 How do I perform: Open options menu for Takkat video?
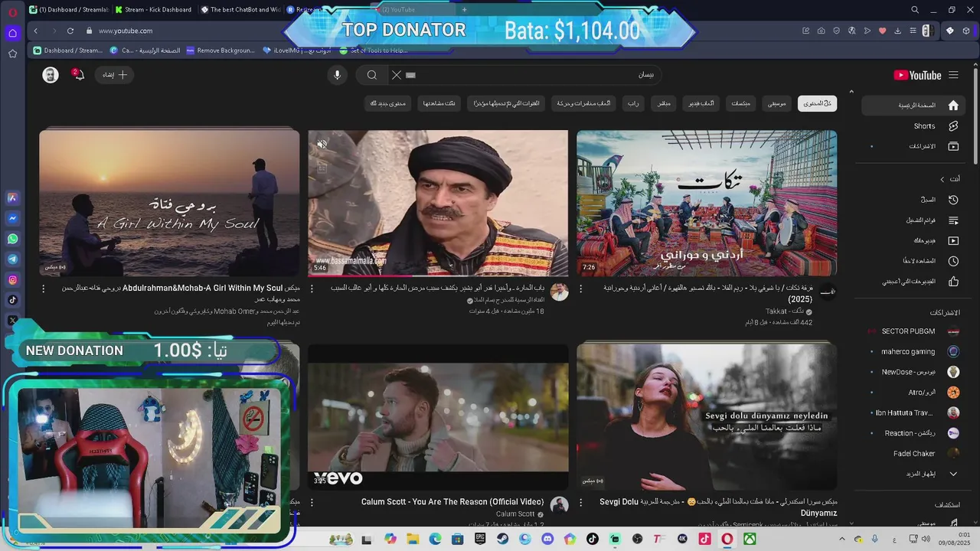tap(580, 289)
